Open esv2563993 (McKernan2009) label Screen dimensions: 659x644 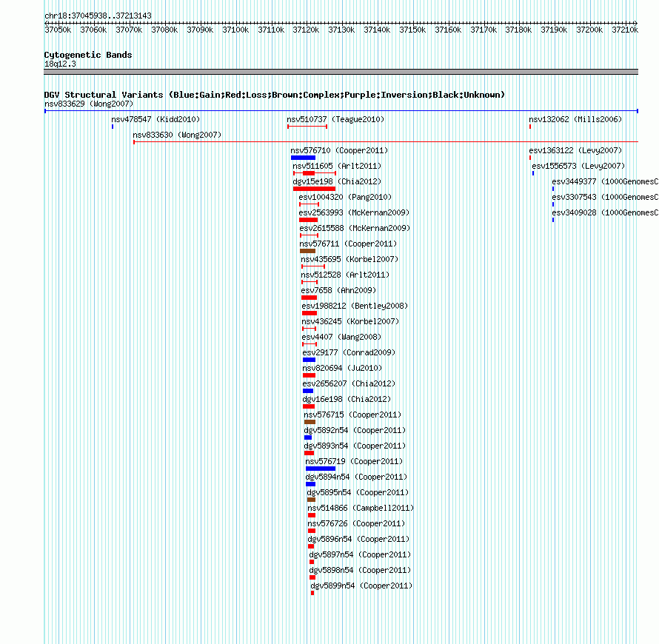(354, 212)
